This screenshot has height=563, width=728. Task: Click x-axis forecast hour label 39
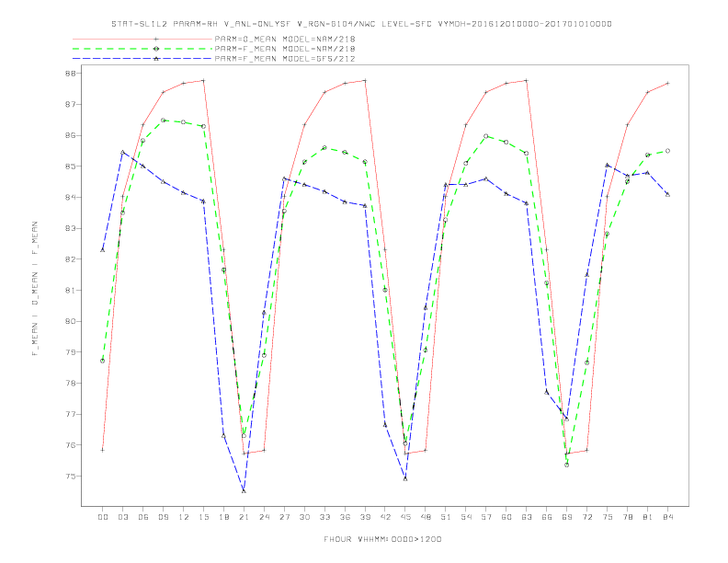coord(365,517)
